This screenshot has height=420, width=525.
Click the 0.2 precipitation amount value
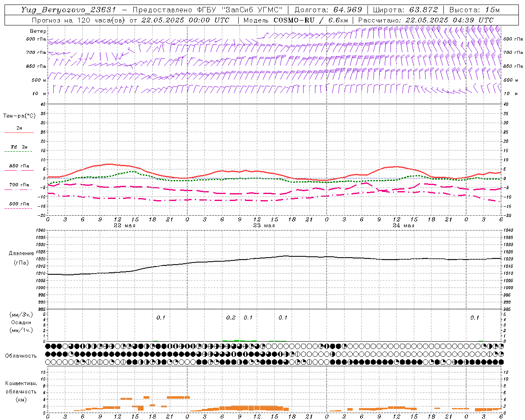pyautogui.click(x=231, y=317)
